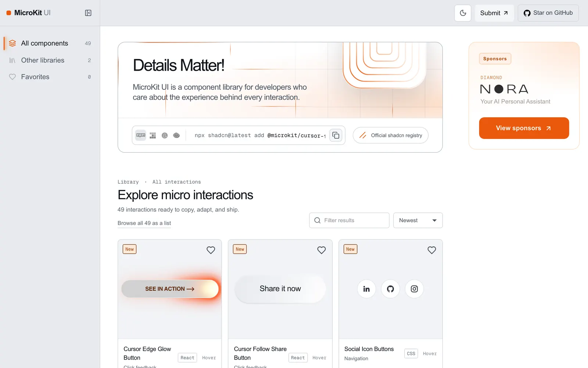
Task: Click the Hover label on Cursor Edge Glow
Action: point(209,358)
